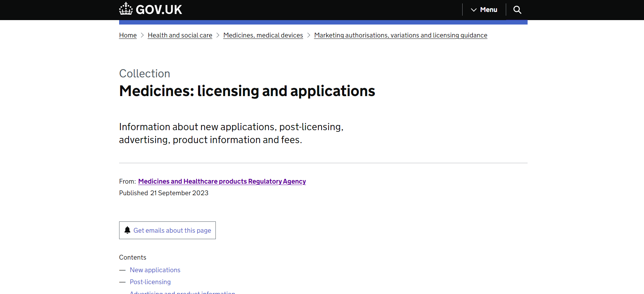Jump to New applications section
644x294 pixels.
coord(155,270)
